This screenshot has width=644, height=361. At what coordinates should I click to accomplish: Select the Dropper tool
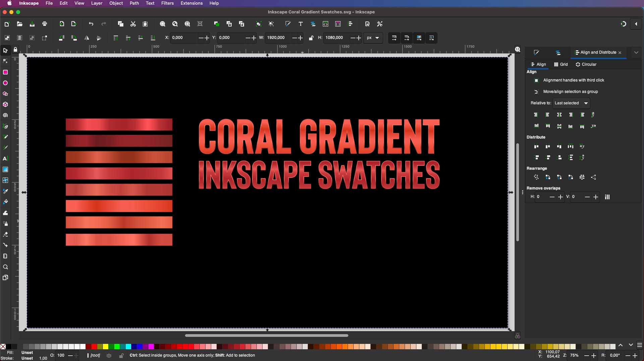(5, 191)
